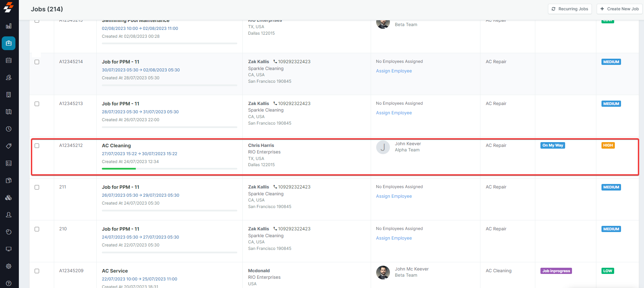Click Create New Job button
This screenshot has width=644, height=288.
[619, 9]
